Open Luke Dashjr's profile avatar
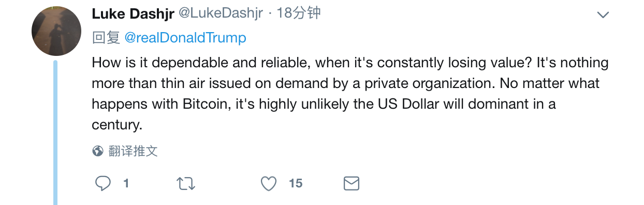 point(56,32)
